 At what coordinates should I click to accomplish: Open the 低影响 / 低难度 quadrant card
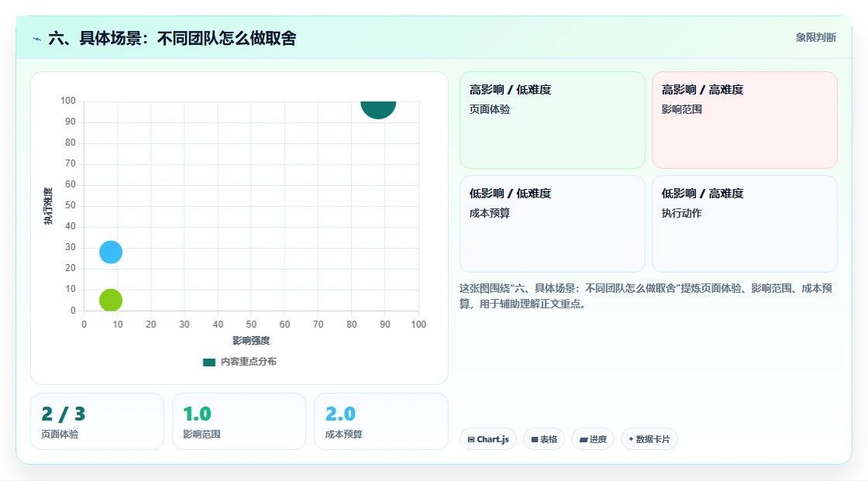point(552,224)
